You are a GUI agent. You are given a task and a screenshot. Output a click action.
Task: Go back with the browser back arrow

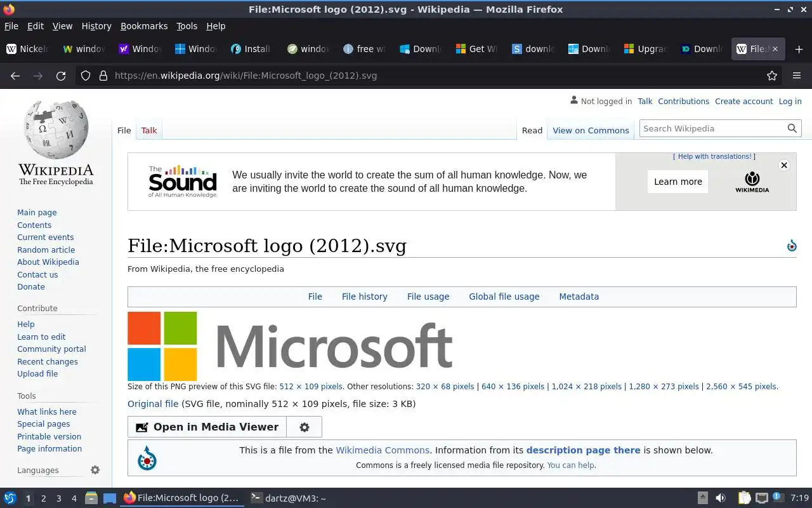point(15,76)
